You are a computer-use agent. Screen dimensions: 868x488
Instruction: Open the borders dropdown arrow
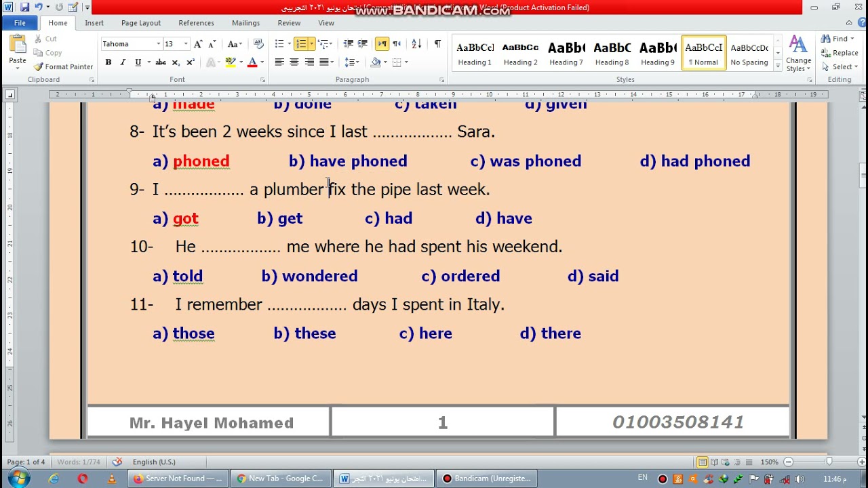(406, 62)
